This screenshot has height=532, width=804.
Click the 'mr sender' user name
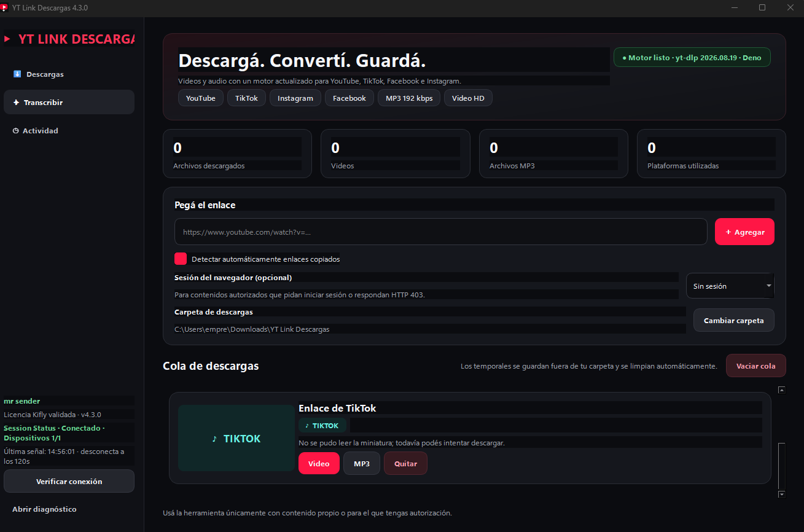tap(21, 401)
